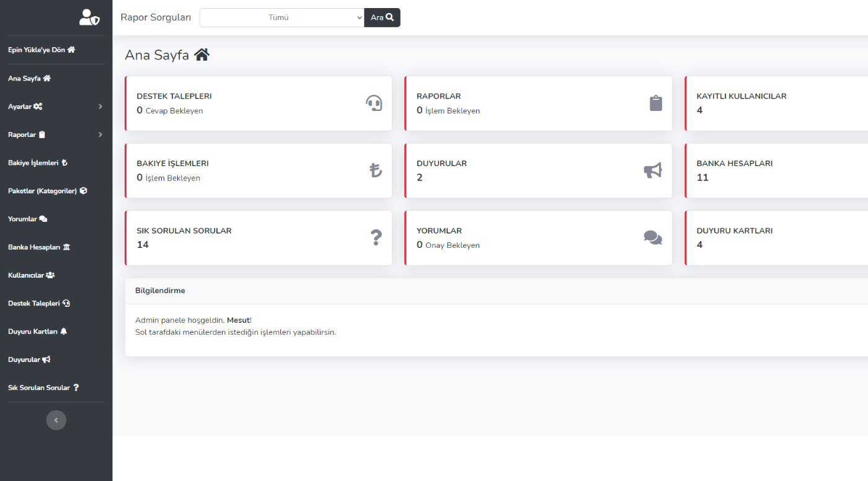Image resolution: width=868 pixels, height=481 pixels.
Task: Collapse the sidebar with the arrow toggle
Action: click(x=56, y=420)
